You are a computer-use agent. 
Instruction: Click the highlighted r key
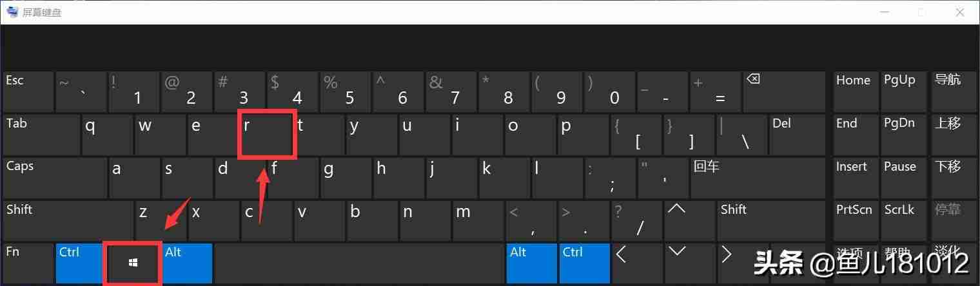click(266, 134)
